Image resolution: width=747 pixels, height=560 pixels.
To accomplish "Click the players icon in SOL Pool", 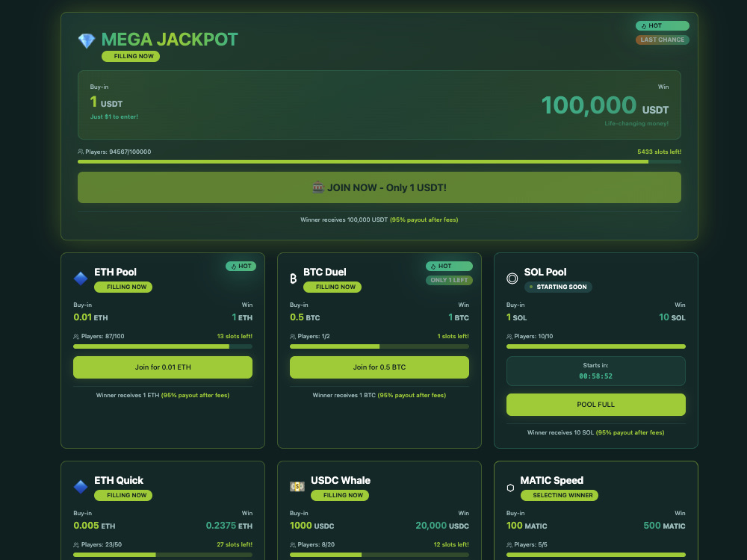I will point(509,337).
